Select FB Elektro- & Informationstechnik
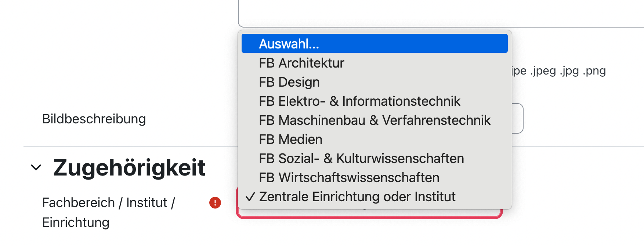The image size is (644, 246). pyautogui.click(x=359, y=101)
